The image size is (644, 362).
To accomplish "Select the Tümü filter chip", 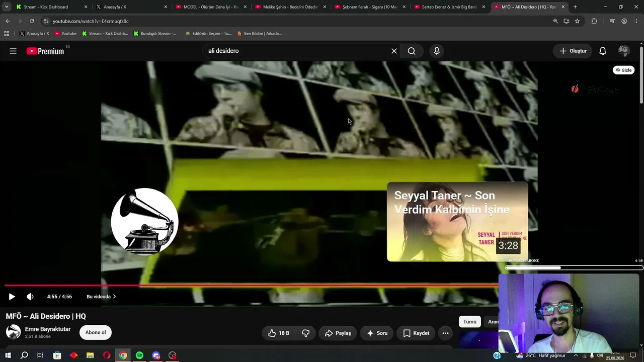I will [x=469, y=322].
